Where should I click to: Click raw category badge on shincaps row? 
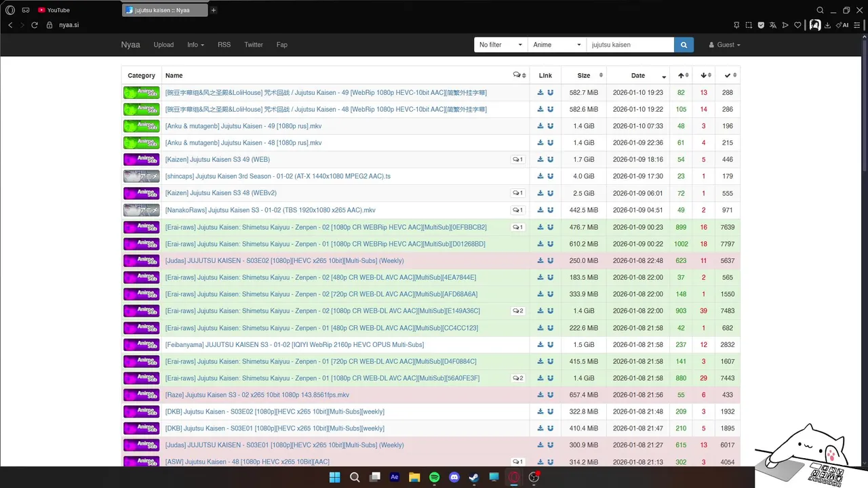[x=141, y=176]
